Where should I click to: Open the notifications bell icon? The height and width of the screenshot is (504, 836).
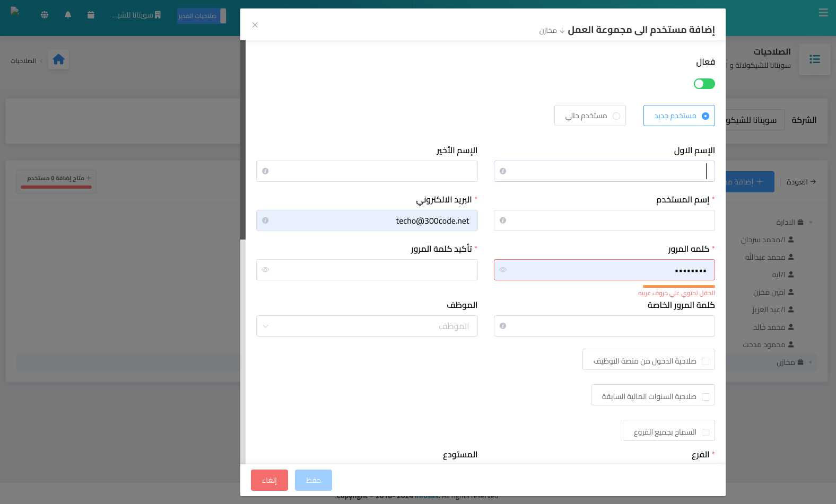coord(68,15)
